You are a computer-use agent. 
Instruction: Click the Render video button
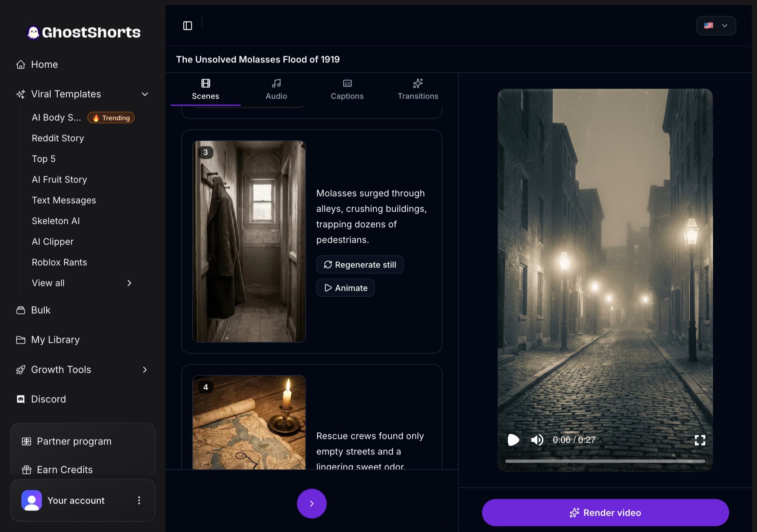(x=605, y=512)
